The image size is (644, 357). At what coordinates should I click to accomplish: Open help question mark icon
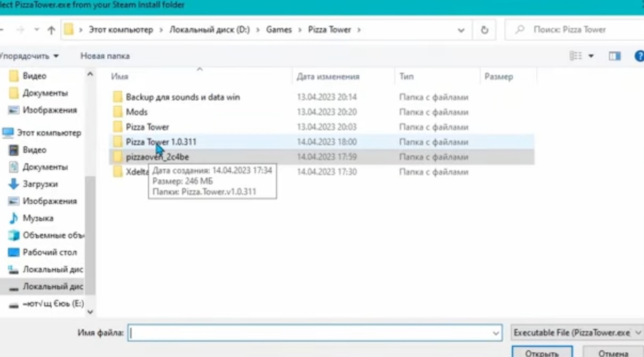[639, 56]
